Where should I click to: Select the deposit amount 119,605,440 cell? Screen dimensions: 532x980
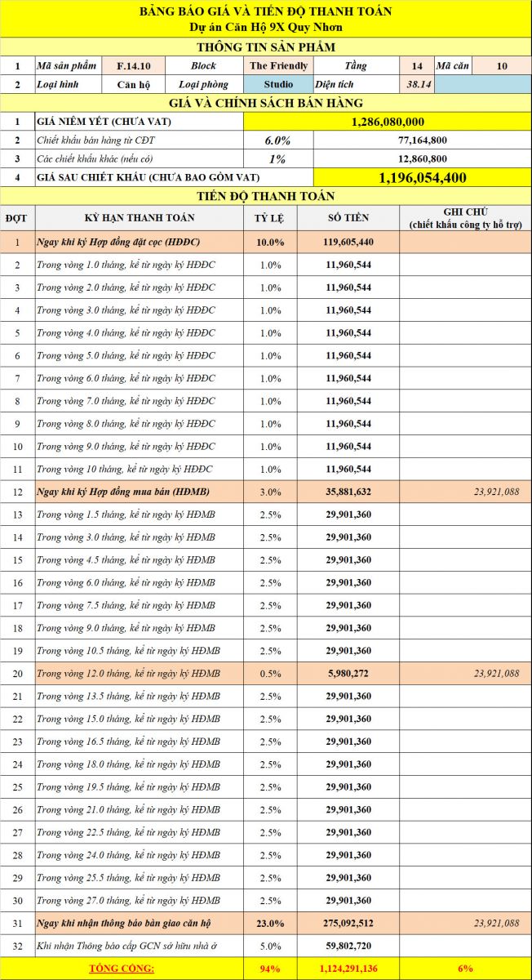pos(348,243)
